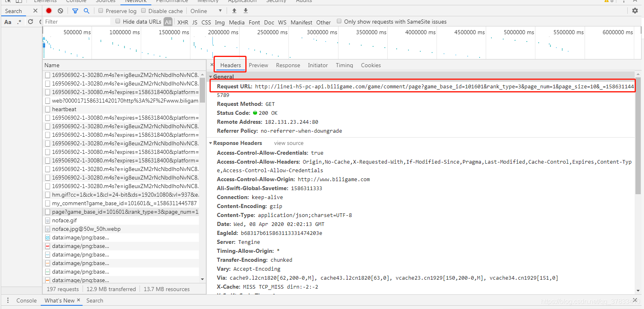Screen dimensions: 644x309
Task: Select the What's New drawer tab
Action: [59, 300]
